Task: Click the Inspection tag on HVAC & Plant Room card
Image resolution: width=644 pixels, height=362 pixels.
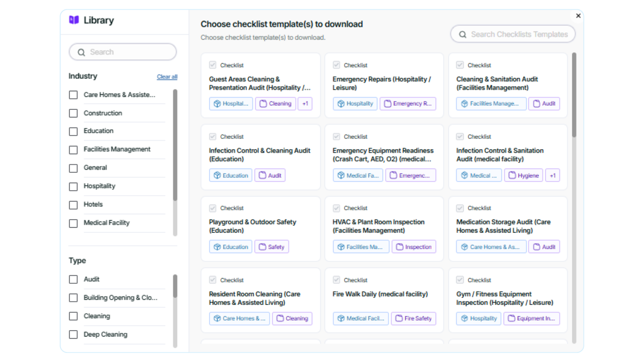Action: click(414, 247)
